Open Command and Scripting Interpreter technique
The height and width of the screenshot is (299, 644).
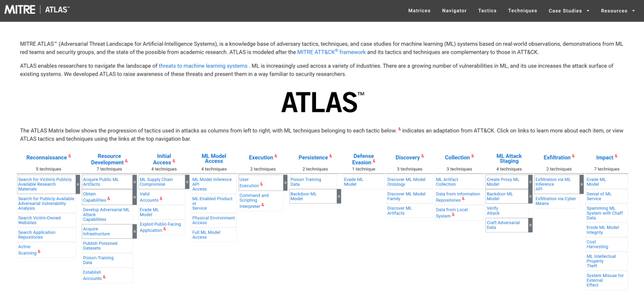point(254,201)
